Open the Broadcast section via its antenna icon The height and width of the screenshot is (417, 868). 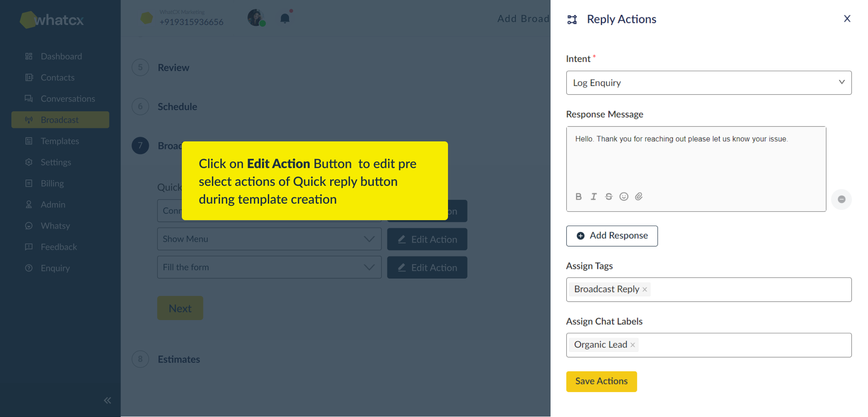coord(28,120)
